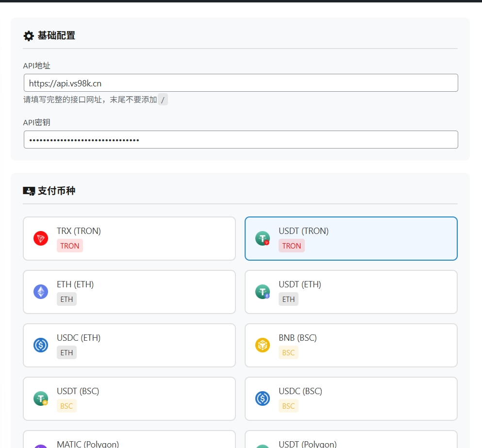Click the API密钥 password field
This screenshot has height=448, width=482.
pyautogui.click(x=241, y=139)
